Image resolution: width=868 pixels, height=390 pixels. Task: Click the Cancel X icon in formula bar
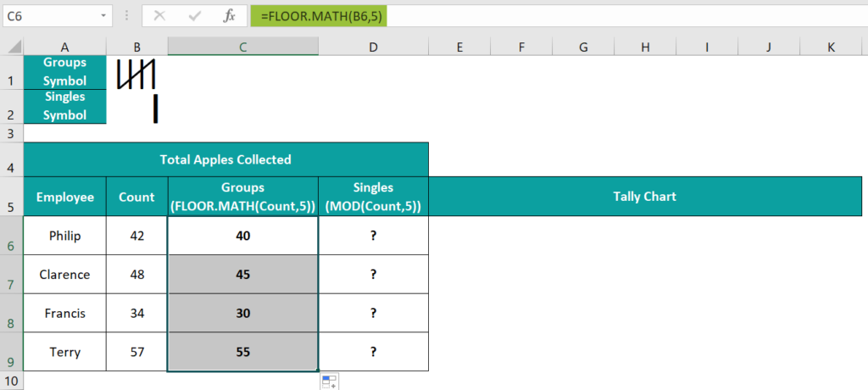pyautogui.click(x=160, y=16)
